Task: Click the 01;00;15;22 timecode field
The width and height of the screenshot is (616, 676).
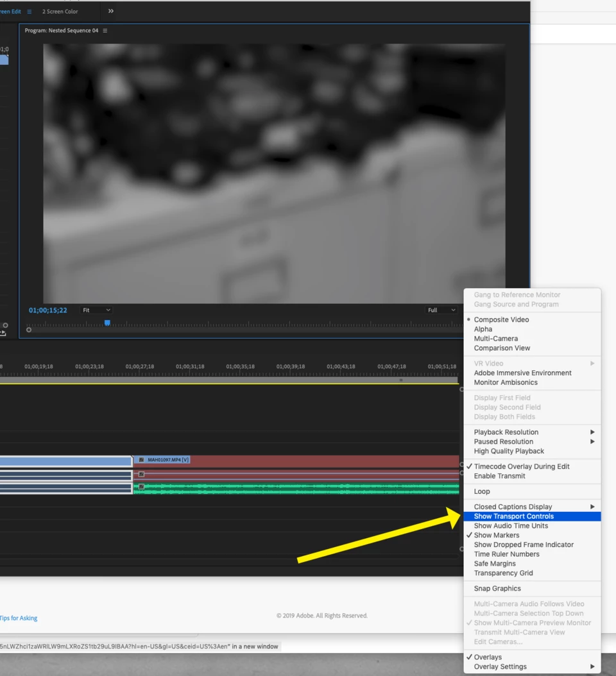Action: [x=48, y=310]
